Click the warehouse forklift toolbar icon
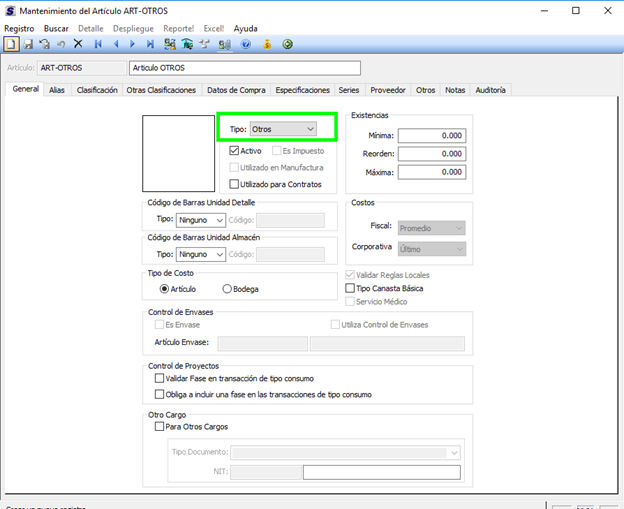 (x=187, y=44)
